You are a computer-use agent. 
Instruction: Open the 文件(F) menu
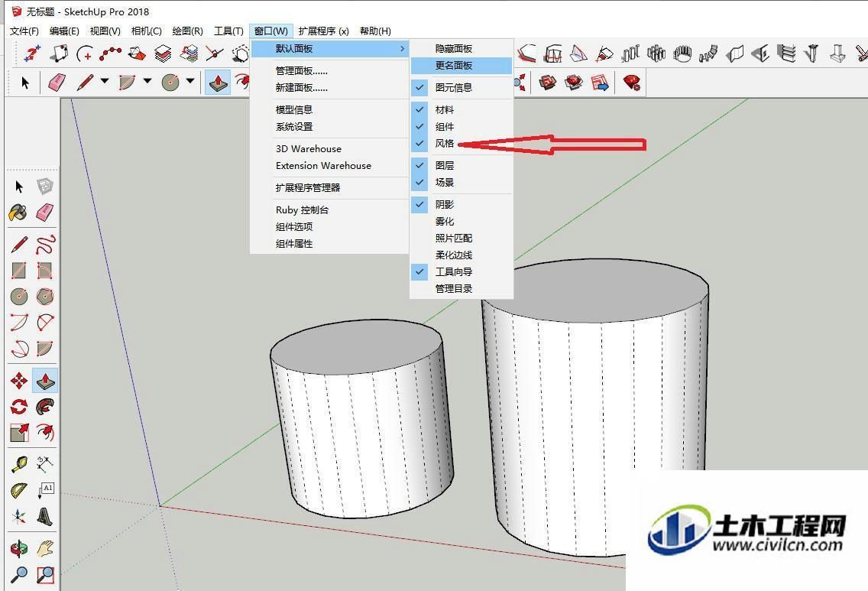click(x=24, y=31)
